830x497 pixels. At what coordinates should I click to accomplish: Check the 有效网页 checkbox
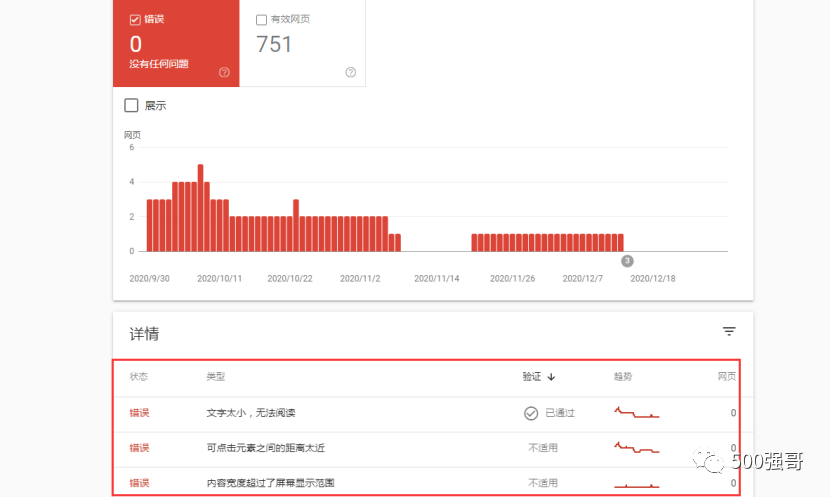click(261, 20)
